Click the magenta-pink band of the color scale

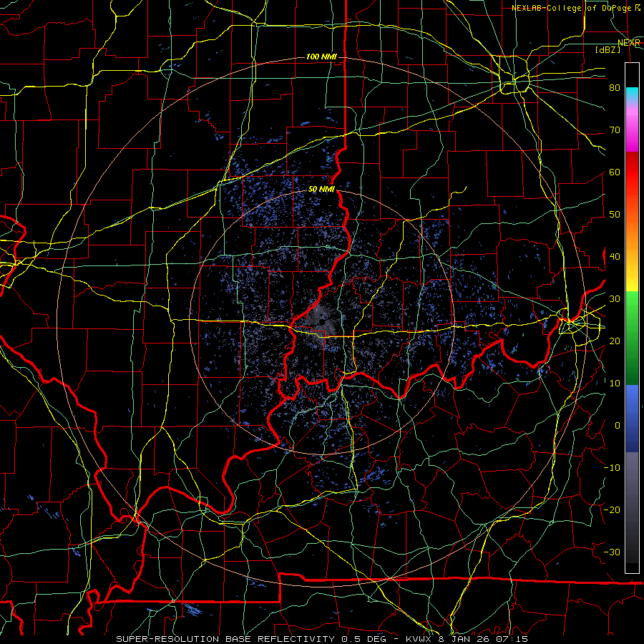[x=632, y=125]
